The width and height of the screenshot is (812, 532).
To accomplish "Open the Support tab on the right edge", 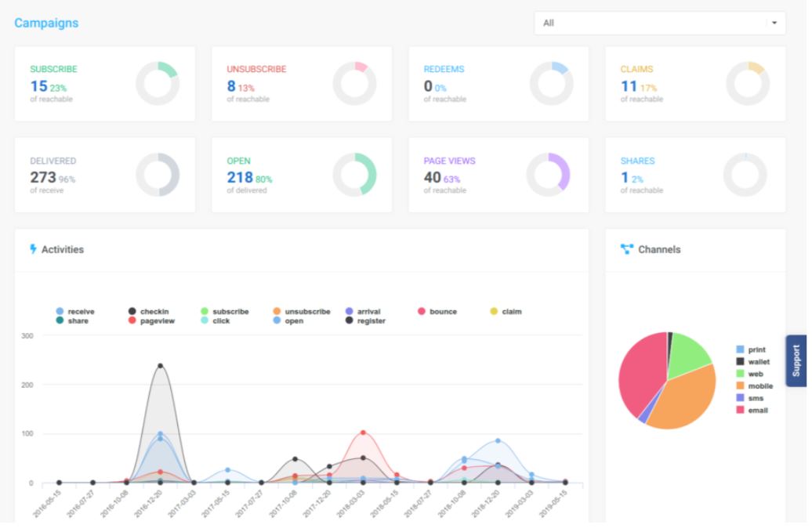I will click(797, 357).
